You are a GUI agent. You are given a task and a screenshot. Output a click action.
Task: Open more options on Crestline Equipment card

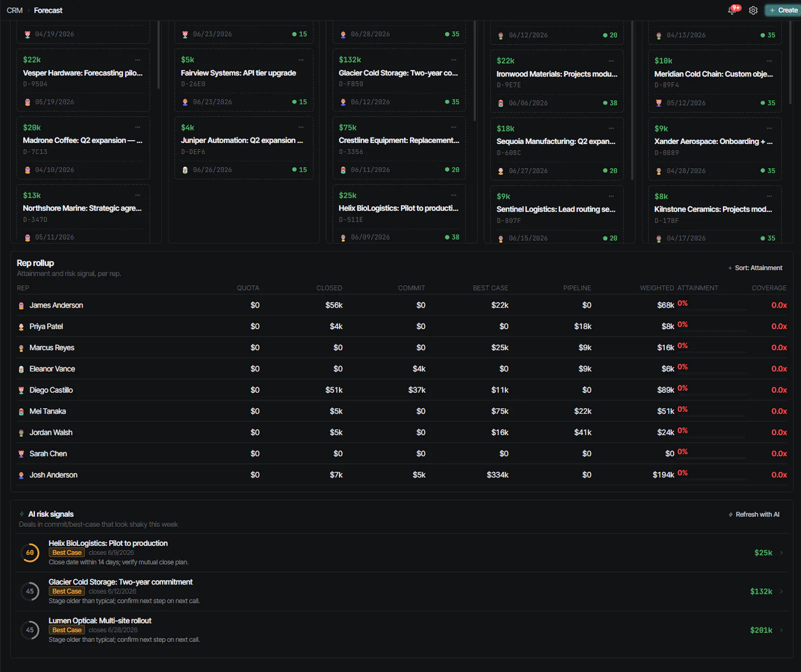[x=454, y=128]
